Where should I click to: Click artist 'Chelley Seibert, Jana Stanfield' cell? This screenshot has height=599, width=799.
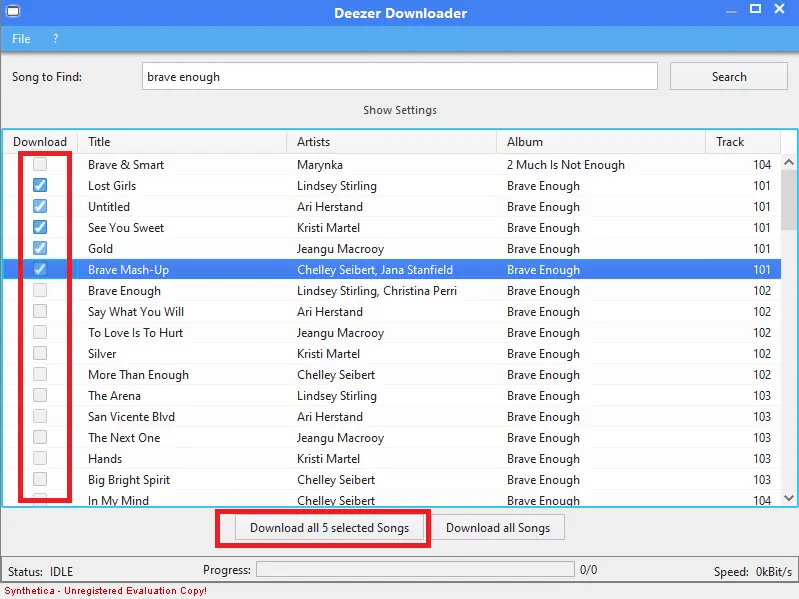click(375, 270)
